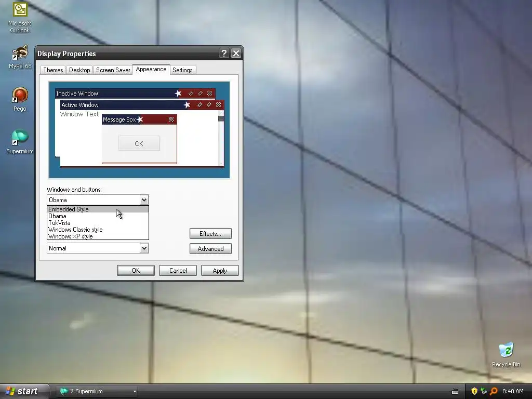Close the Display Properties dialog
This screenshot has height=399, width=532.
pyautogui.click(x=236, y=54)
